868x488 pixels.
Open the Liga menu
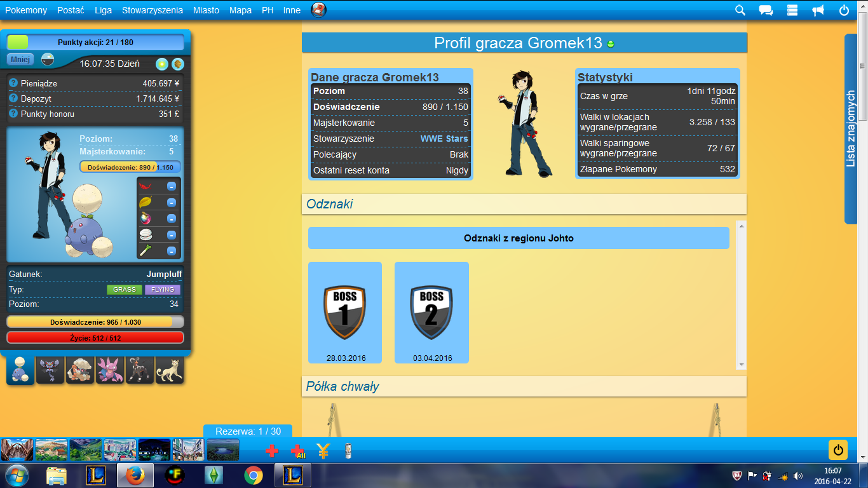tap(103, 10)
